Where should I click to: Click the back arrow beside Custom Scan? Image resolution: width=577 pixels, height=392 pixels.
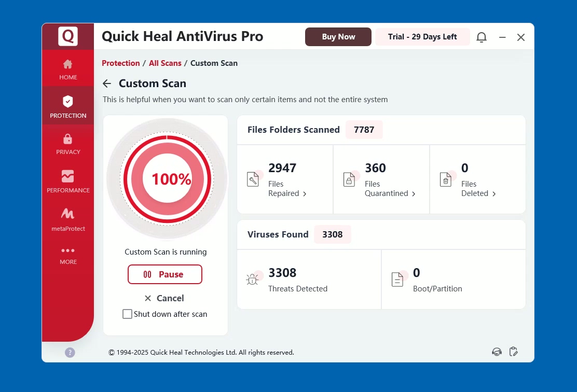pyautogui.click(x=107, y=83)
